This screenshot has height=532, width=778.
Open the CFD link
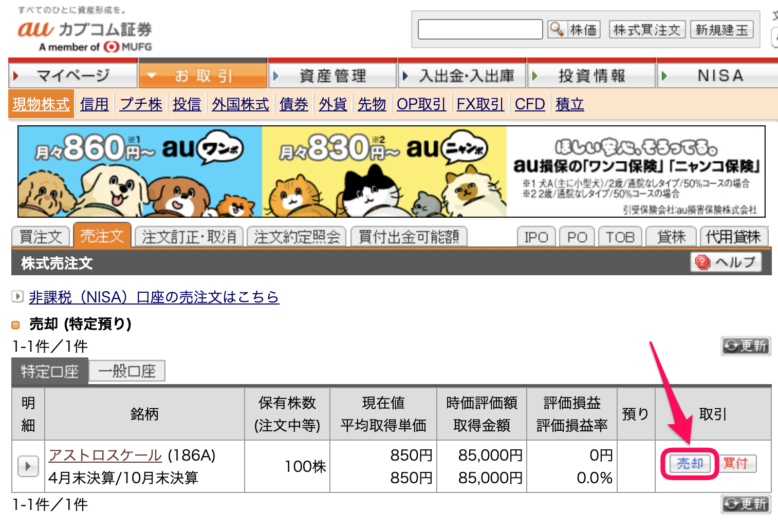pos(530,104)
